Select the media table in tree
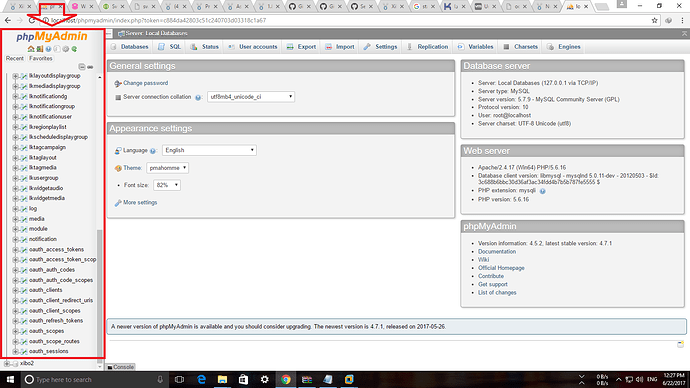The height and width of the screenshot is (388, 690). pyautogui.click(x=37, y=219)
